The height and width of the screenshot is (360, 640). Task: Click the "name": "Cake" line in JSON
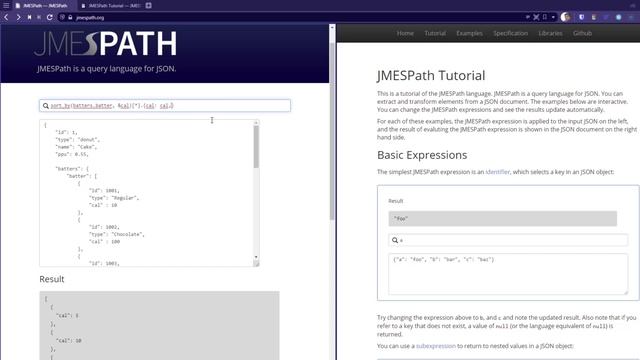point(76,147)
